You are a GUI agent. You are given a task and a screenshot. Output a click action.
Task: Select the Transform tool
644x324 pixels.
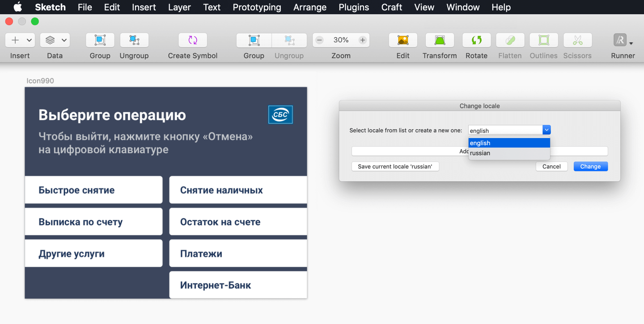[x=440, y=40]
